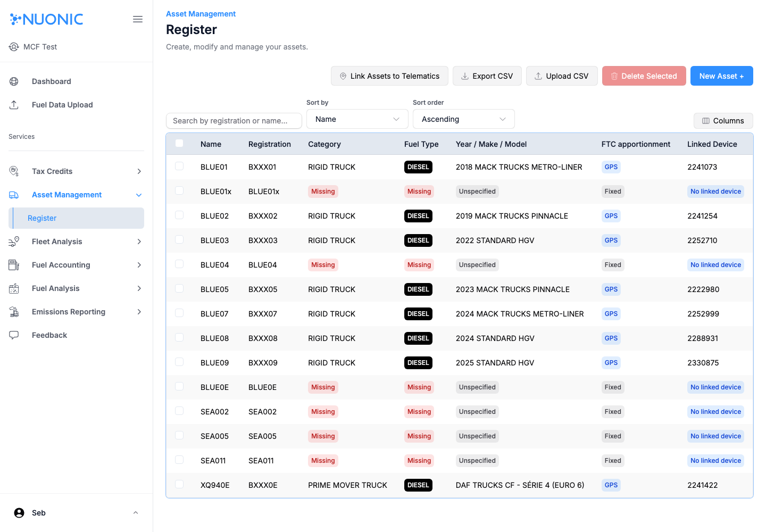Click the New Asset + button

722,76
